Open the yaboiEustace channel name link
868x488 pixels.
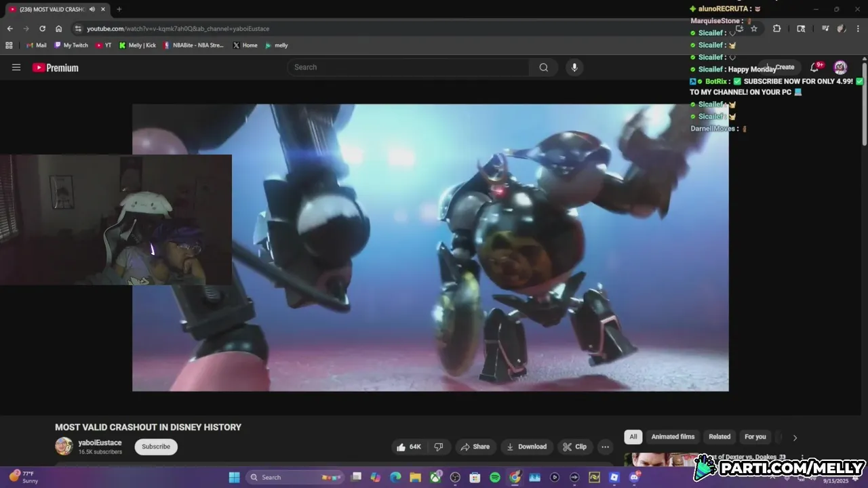(100, 443)
